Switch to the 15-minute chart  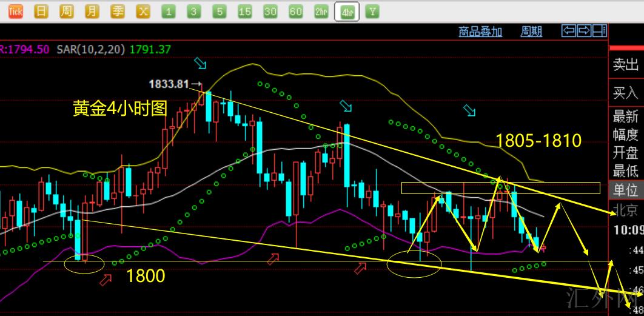245,12
